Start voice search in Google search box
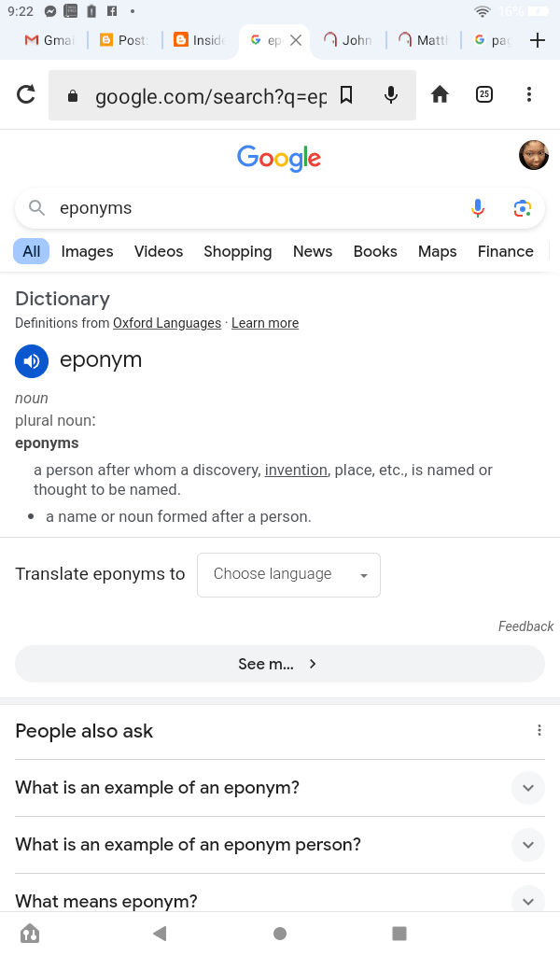 coord(478,208)
